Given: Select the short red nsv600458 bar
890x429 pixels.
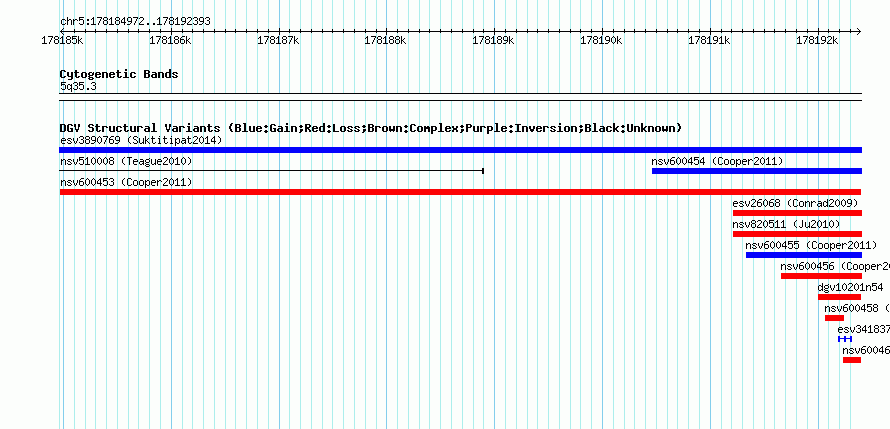Looking at the screenshot, I should [x=834, y=318].
